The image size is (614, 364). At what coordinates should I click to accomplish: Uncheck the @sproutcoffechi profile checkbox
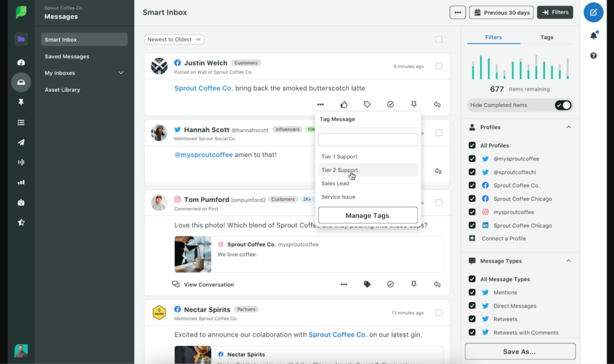tap(472, 172)
